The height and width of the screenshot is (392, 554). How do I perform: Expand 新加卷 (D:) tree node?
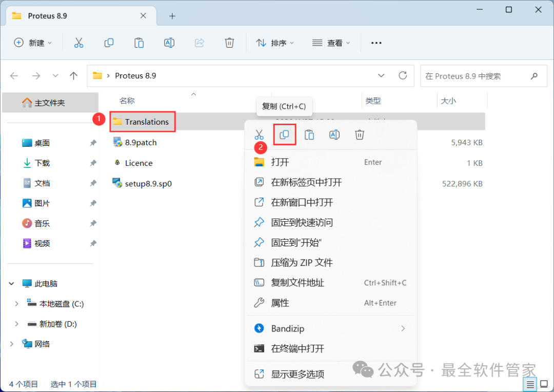point(16,324)
